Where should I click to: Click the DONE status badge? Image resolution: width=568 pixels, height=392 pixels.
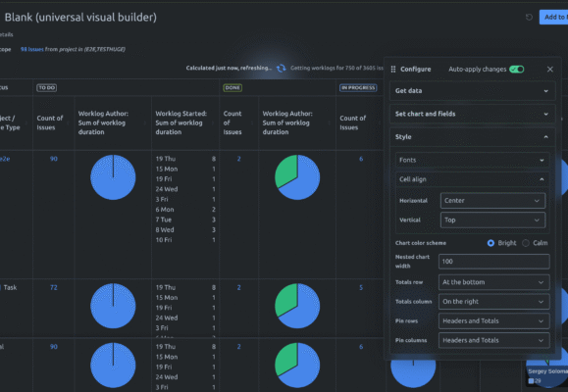(x=232, y=87)
